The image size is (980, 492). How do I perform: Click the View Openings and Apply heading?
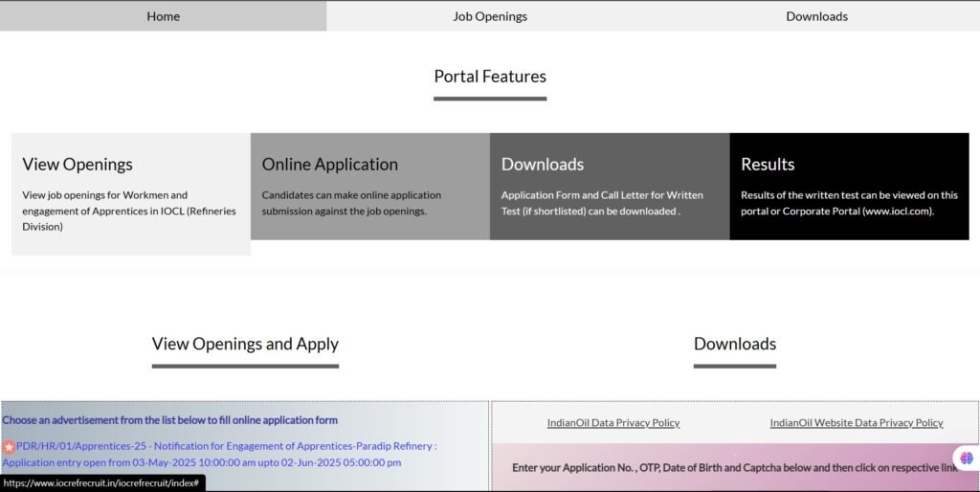tap(245, 344)
